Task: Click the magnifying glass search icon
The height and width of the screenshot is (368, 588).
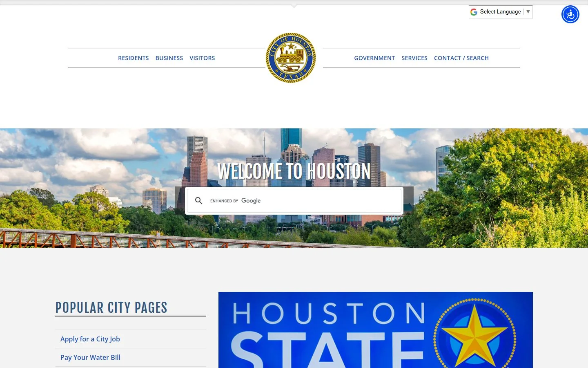Action: [199, 200]
